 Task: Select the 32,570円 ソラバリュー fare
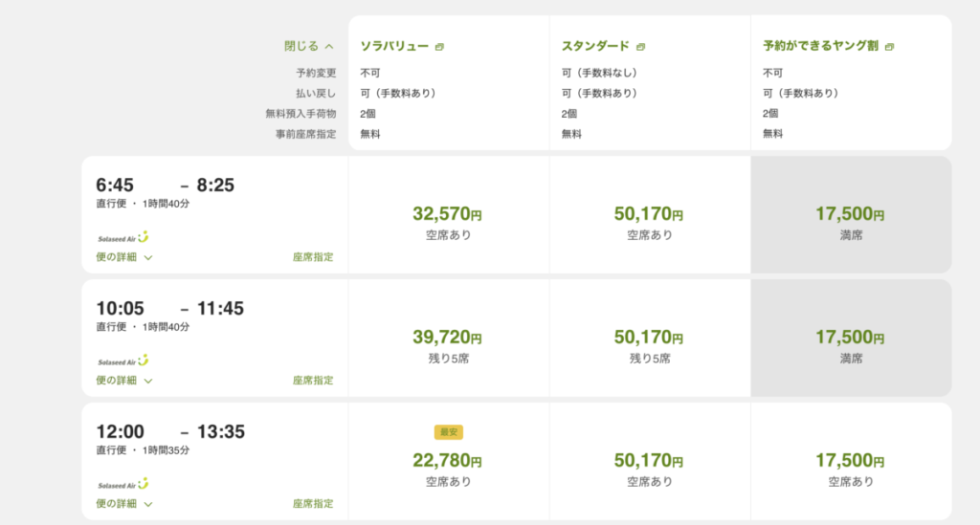(x=449, y=215)
